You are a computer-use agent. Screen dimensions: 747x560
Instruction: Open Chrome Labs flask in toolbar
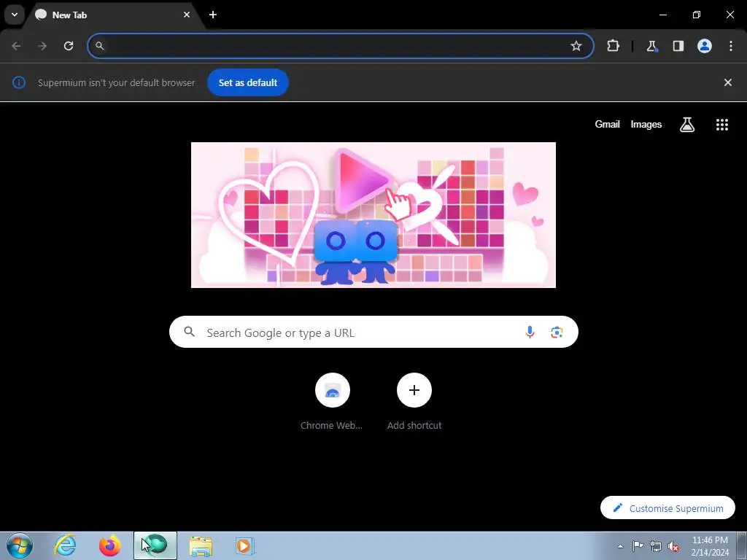click(651, 46)
